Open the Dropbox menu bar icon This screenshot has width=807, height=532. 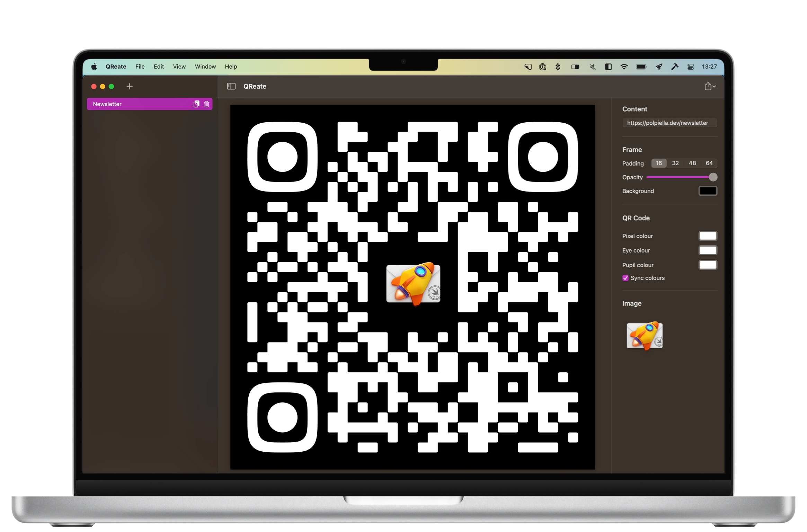click(x=558, y=66)
